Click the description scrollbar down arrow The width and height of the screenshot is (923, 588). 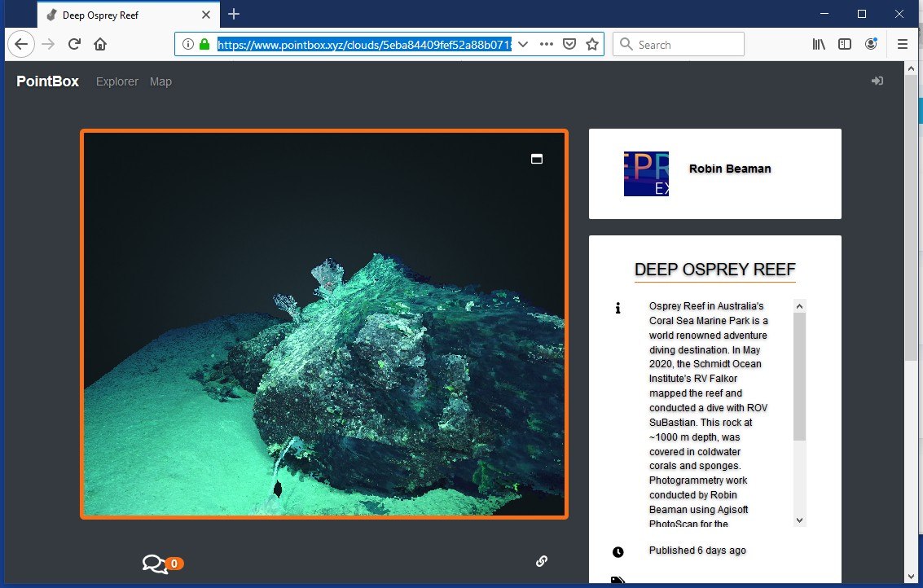click(x=799, y=520)
